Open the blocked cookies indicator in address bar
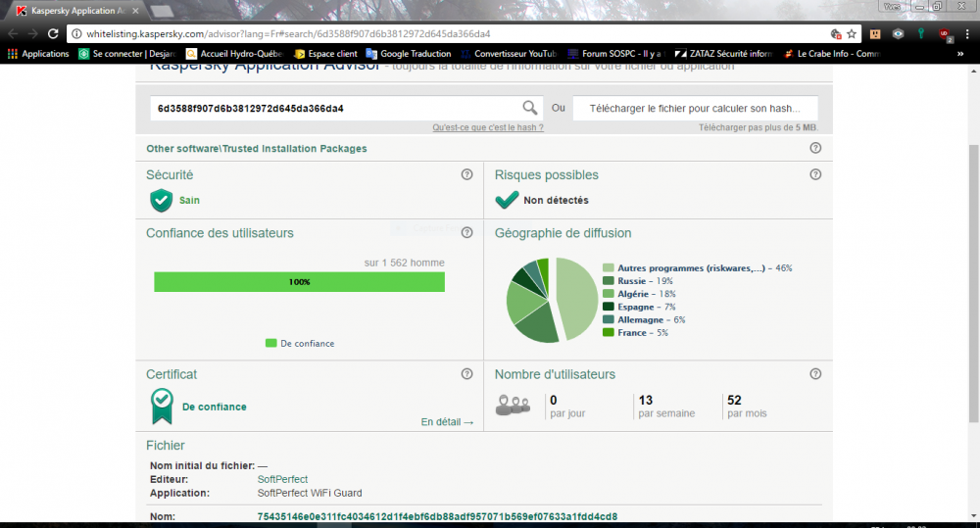The image size is (980, 528). tap(836, 33)
